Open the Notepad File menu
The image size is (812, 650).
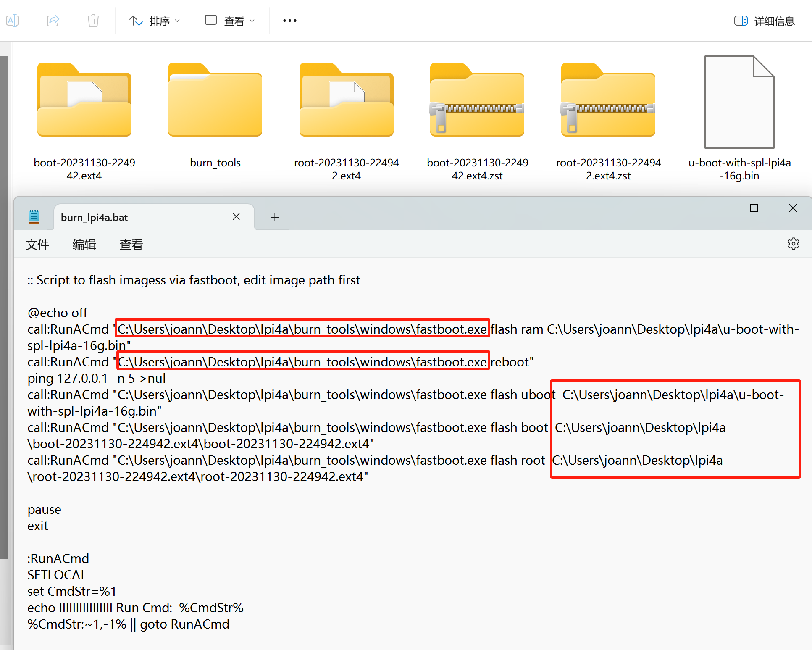37,245
